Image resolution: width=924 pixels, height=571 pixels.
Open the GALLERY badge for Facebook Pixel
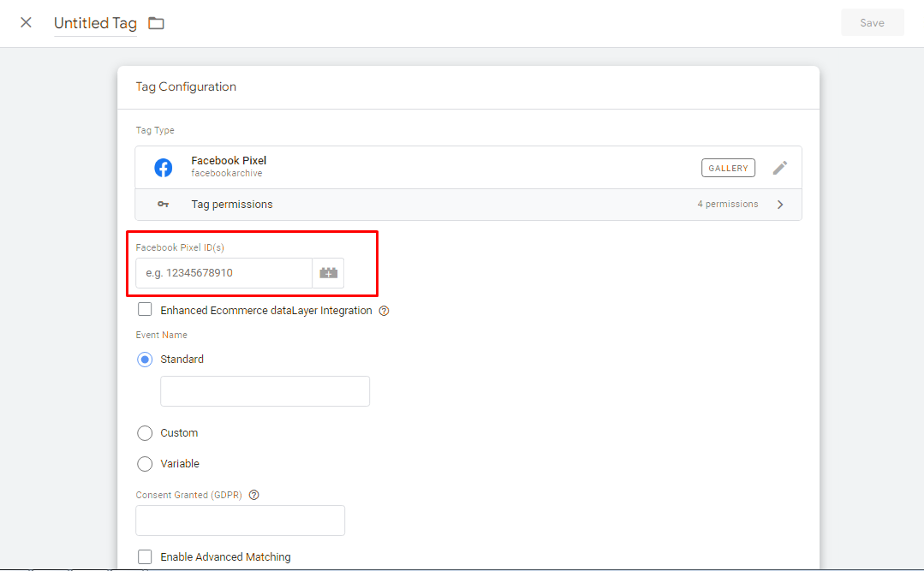point(729,168)
